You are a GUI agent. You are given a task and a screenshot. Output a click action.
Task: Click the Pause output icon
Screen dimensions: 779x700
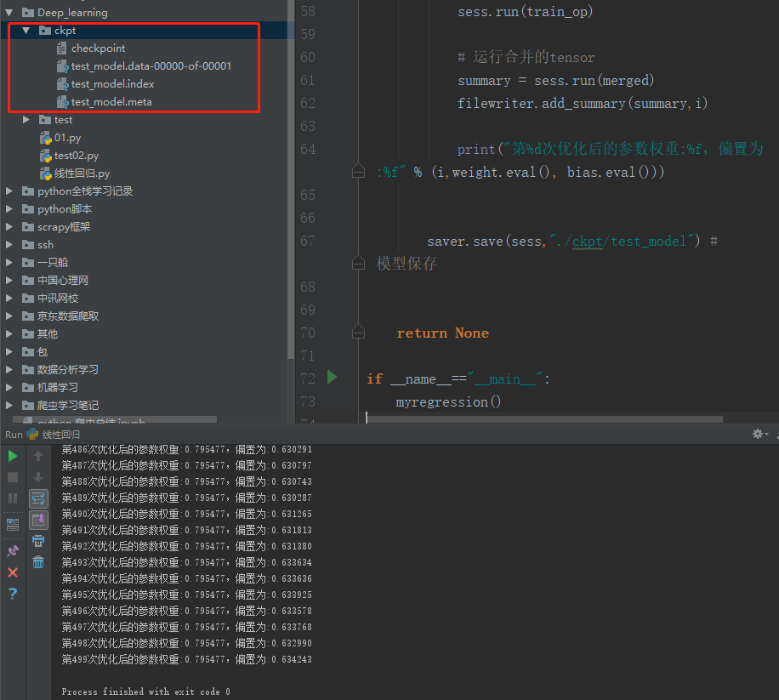(13, 498)
